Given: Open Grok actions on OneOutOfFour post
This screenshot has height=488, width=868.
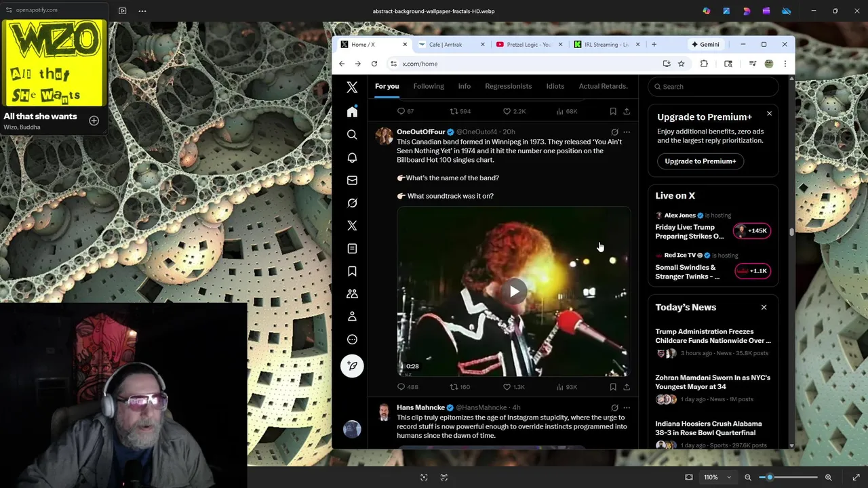Looking at the screenshot, I should coord(614,132).
